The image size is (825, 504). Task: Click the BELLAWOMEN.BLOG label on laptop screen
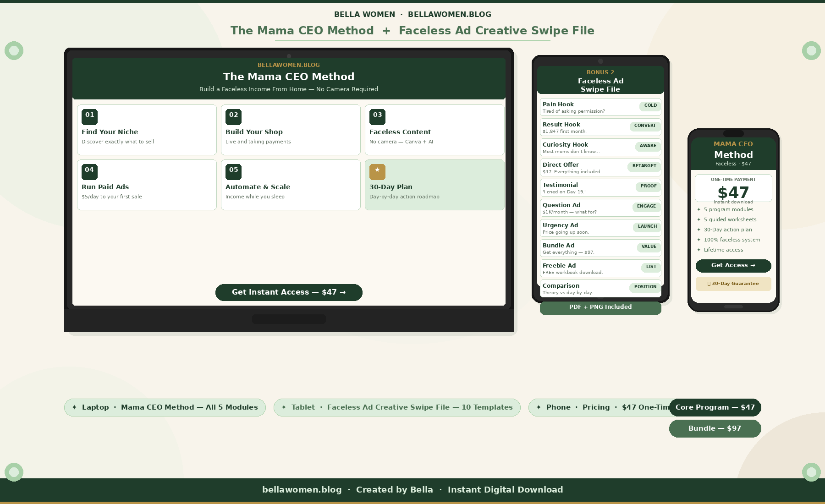pyautogui.click(x=289, y=65)
